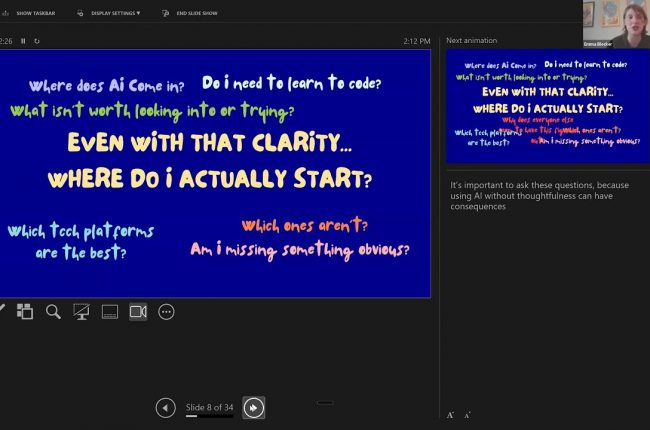Black out the slide show screen
The width and height of the screenshot is (650, 430).
82,312
